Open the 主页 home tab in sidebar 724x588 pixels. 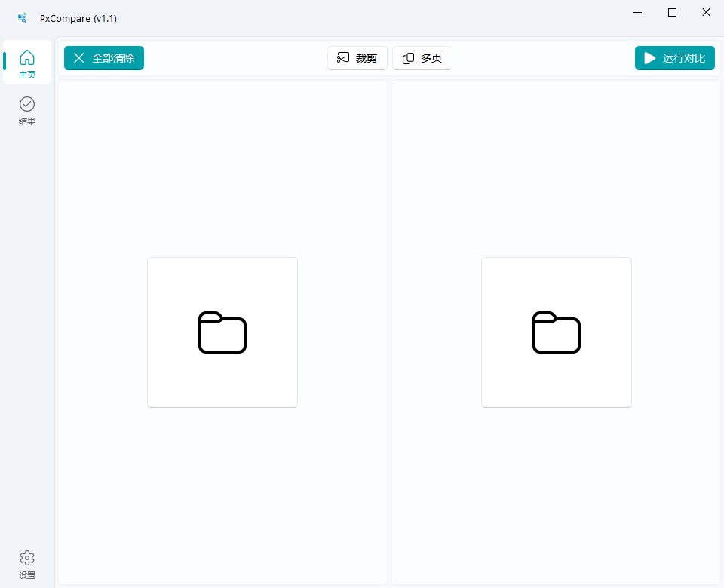pyautogui.click(x=27, y=63)
